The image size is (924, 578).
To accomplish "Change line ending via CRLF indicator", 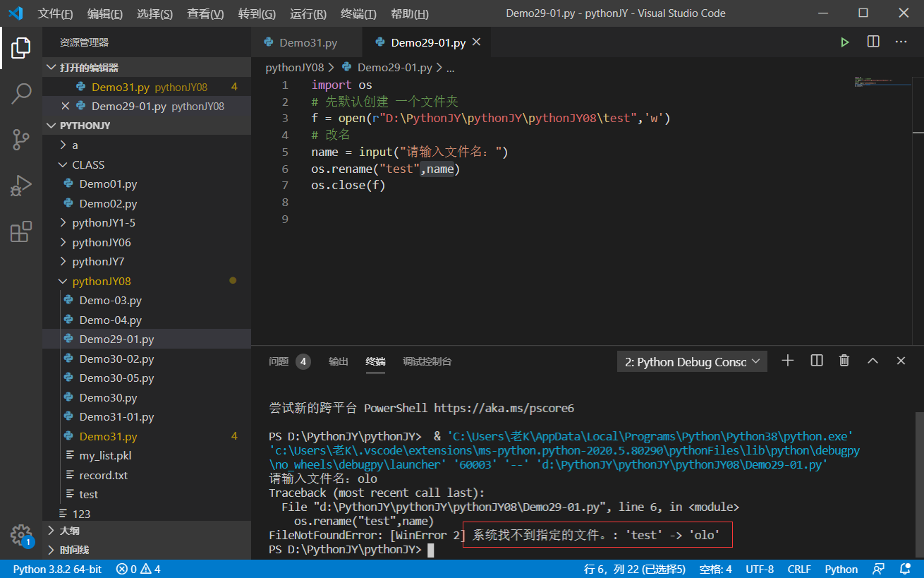I will pos(799,569).
